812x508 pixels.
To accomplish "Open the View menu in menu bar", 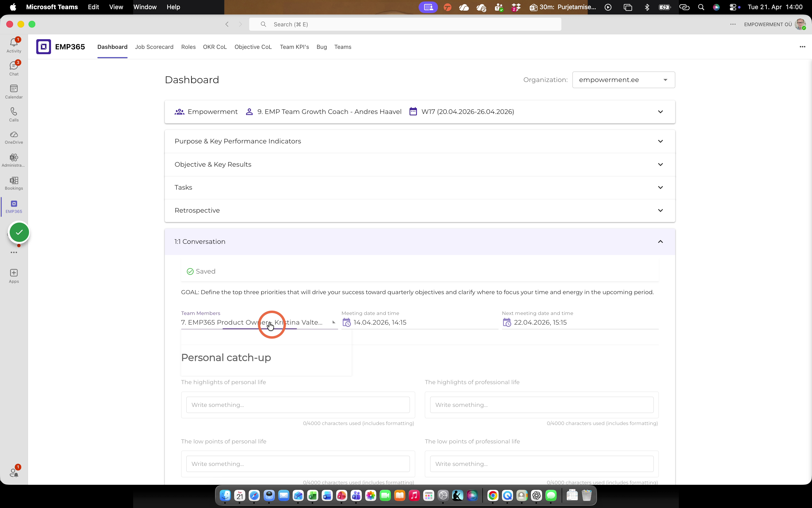I will (x=116, y=7).
